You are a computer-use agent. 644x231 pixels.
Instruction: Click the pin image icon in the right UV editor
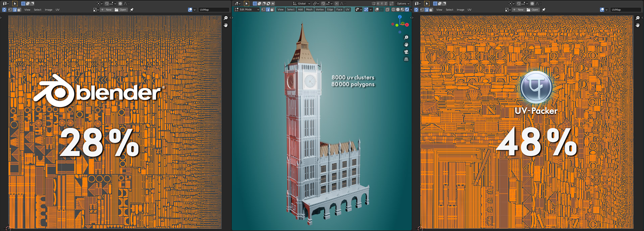pyautogui.click(x=544, y=10)
